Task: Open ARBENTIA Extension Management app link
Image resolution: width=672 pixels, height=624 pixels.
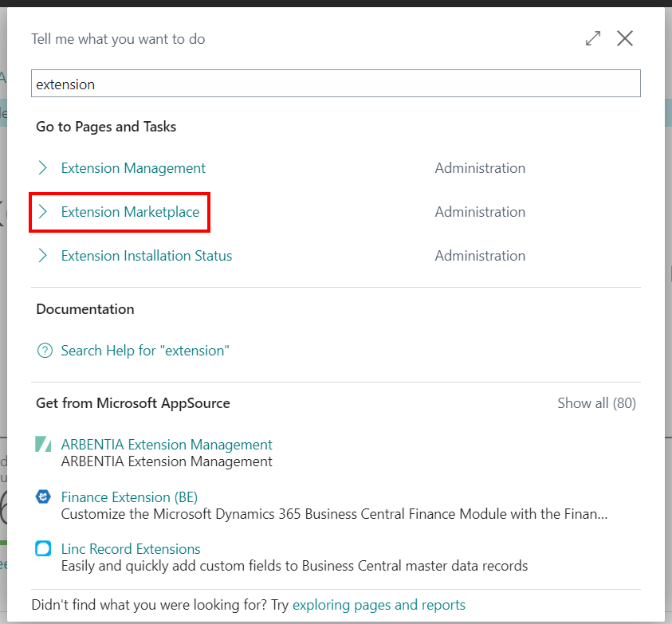Action: click(x=167, y=445)
